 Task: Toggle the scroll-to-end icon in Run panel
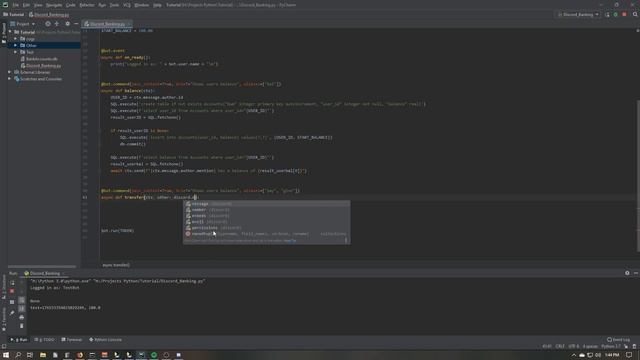22,309
